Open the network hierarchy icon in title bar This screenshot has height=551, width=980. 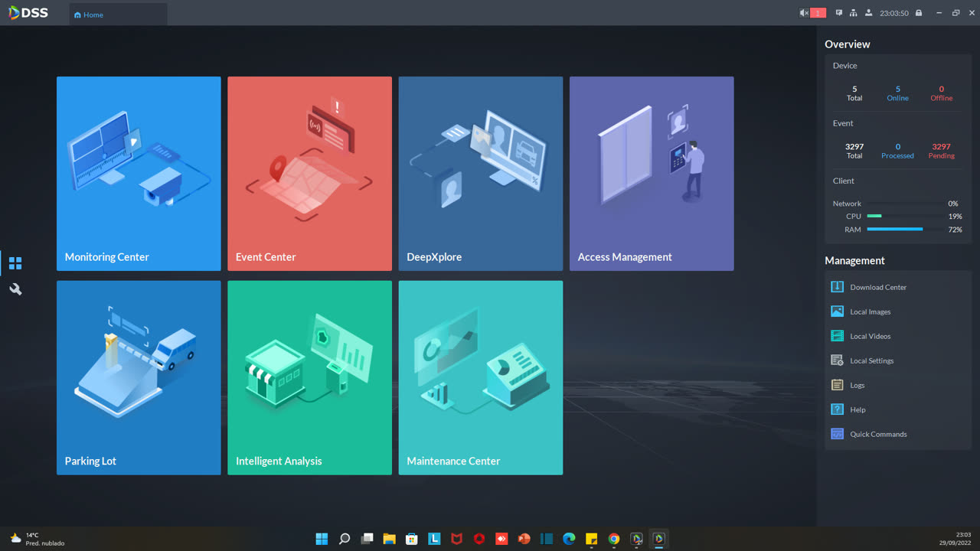[854, 13]
